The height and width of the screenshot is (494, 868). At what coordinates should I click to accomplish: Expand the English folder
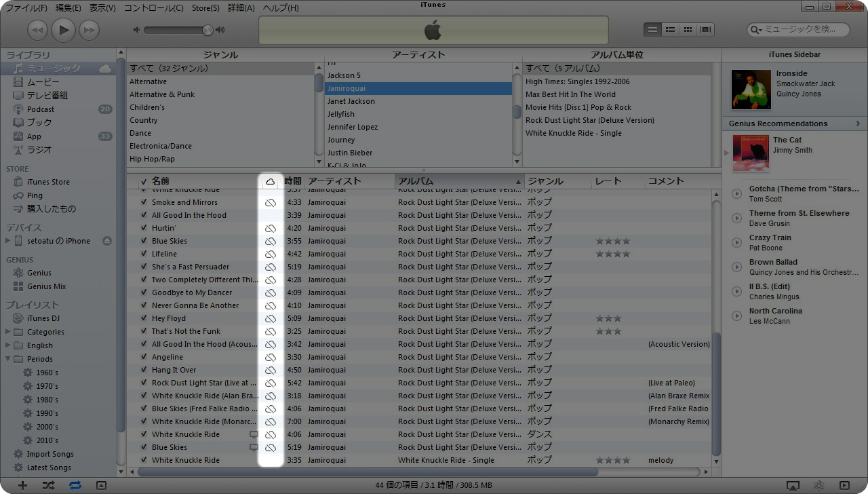(8, 345)
